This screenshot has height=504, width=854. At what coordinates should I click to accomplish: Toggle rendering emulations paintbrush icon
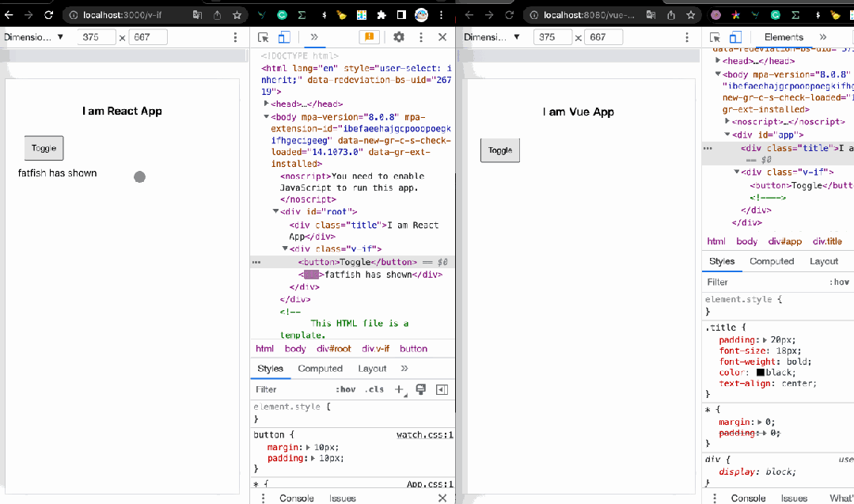point(421,389)
